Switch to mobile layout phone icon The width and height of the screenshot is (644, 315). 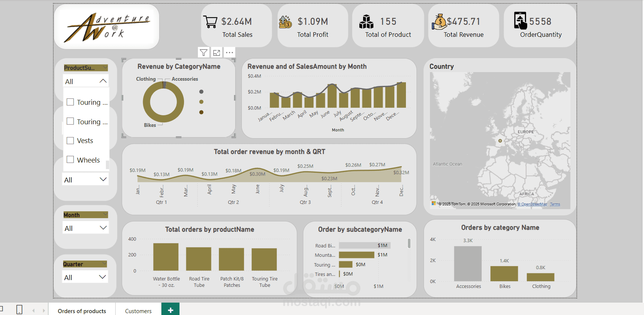[20, 310]
